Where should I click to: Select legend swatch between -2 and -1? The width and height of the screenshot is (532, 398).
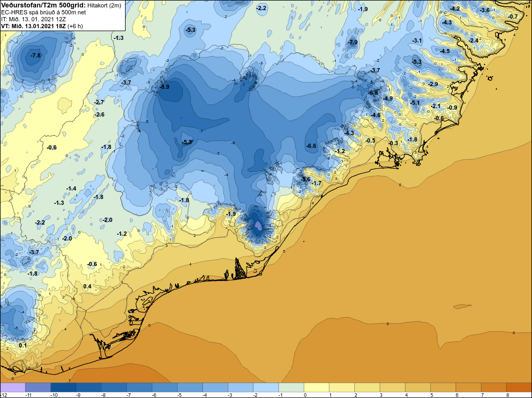coord(266,387)
